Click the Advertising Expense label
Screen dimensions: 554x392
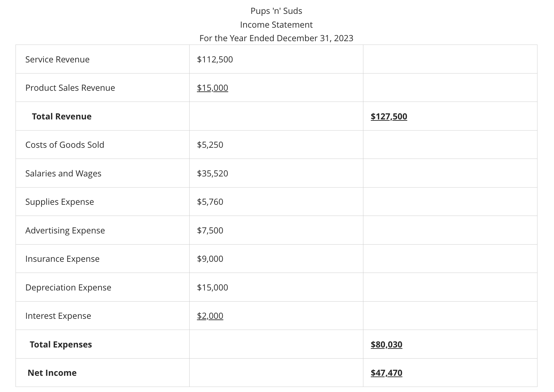[x=65, y=230]
